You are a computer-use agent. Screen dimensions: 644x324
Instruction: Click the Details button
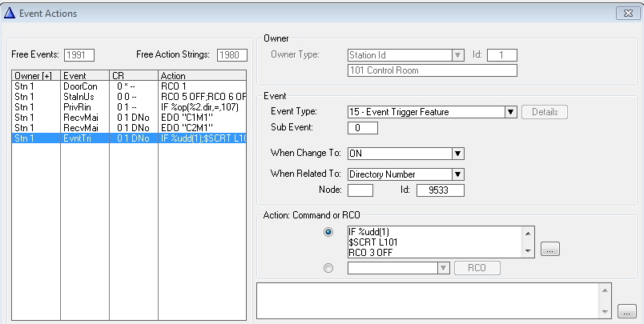click(545, 112)
